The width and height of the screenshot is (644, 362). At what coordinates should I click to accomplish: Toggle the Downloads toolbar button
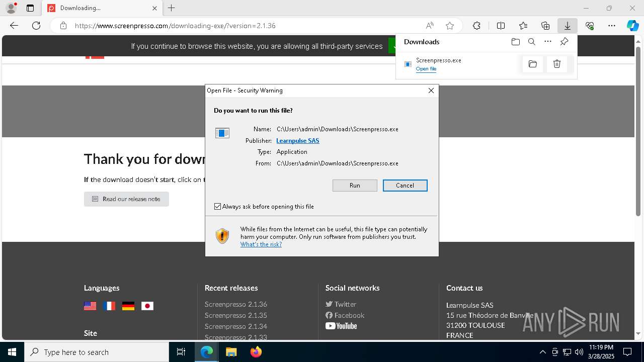pyautogui.click(x=568, y=26)
